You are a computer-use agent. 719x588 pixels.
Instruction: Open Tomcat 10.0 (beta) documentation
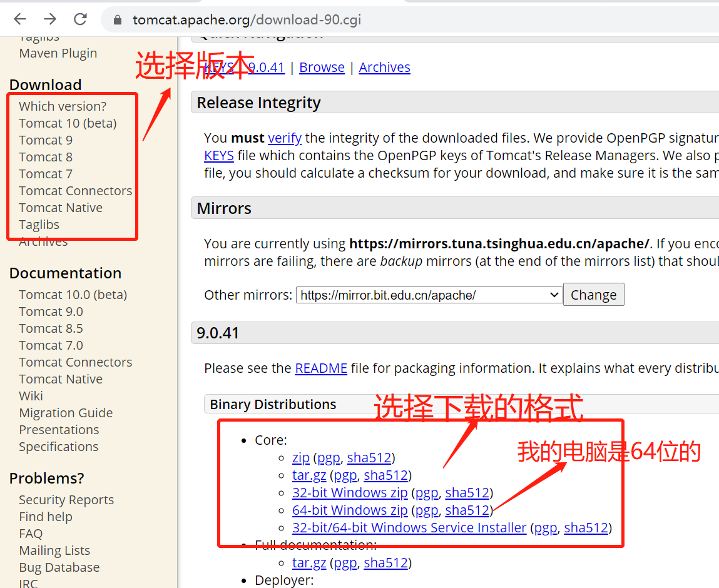73,295
